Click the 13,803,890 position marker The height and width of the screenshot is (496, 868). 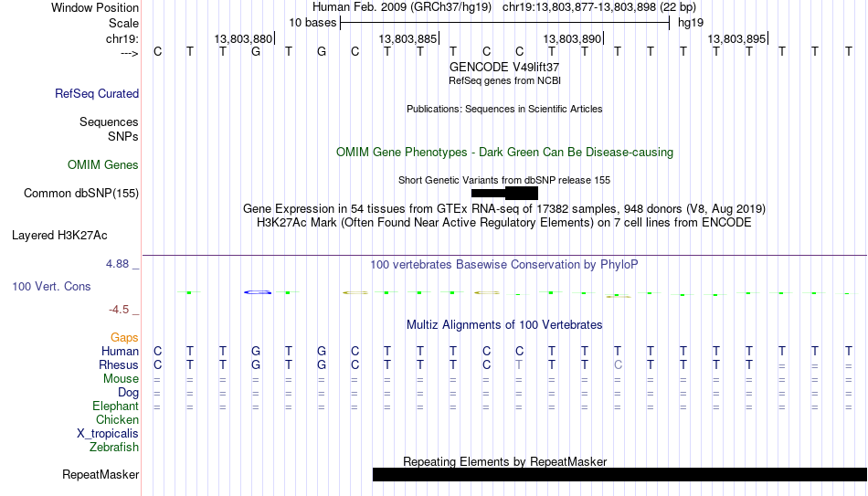point(573,38)
